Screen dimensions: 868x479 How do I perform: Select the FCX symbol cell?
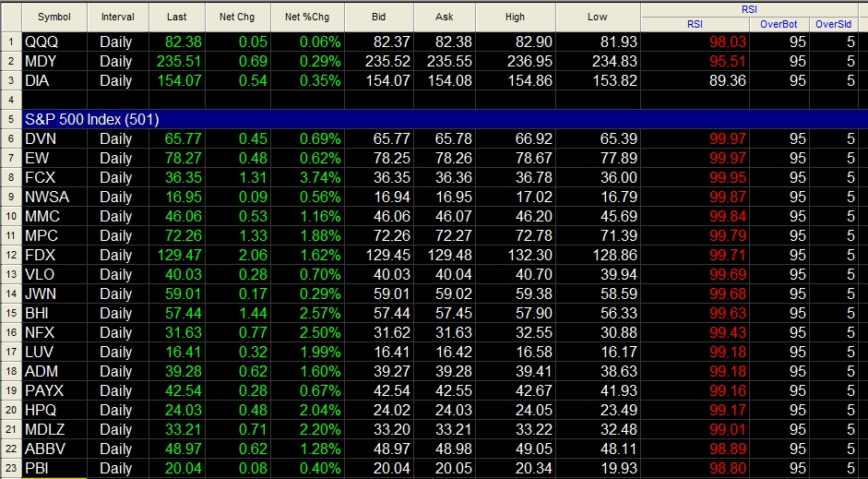54,177
